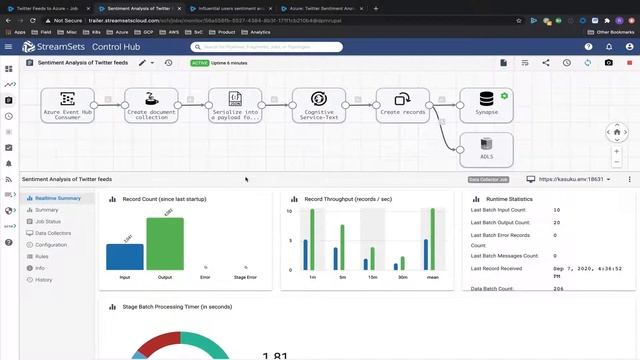Screen dimensions: 640x360
Task: Reload the page in browser
Action: 33,20
